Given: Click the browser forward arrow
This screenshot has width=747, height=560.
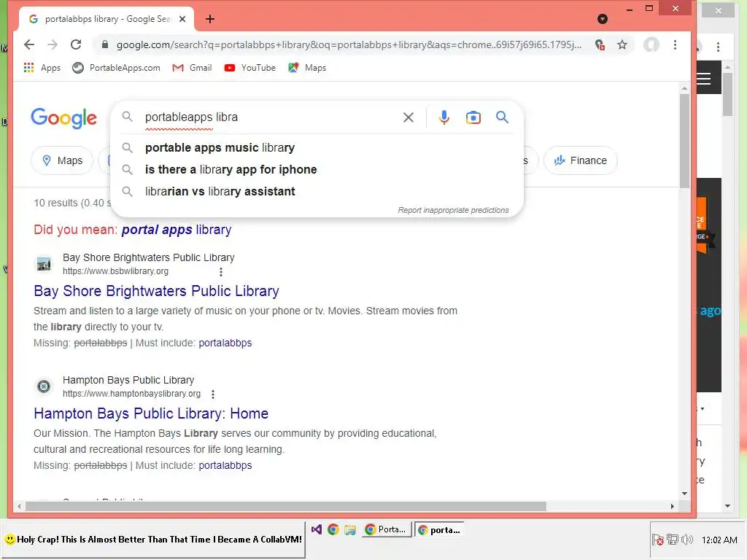Looking at the screenshot, I should click(53, 44).
